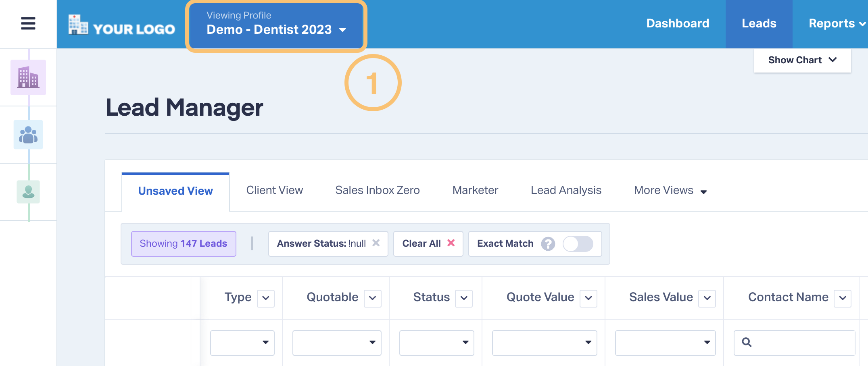
Task: Open the Quote Value column header menu
Action: pyautogui.click(x=588, y=298)
